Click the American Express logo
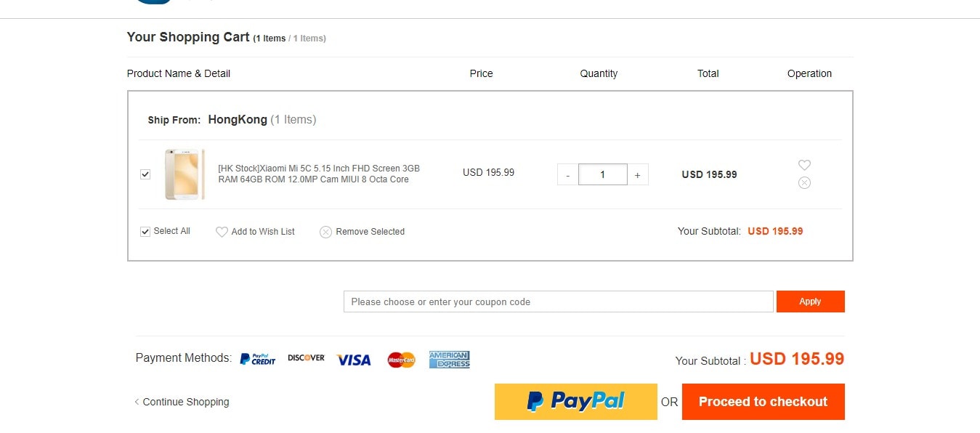 449,360
